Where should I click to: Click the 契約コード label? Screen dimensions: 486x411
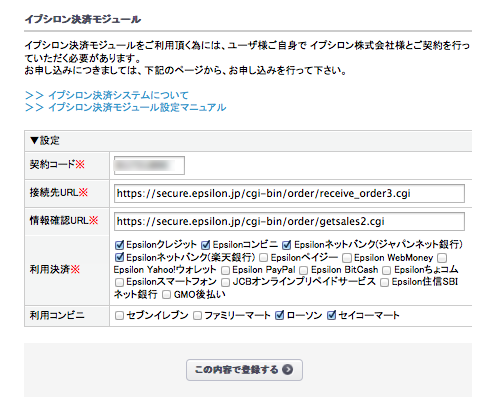pyautogui.click(x=57, y=164)
